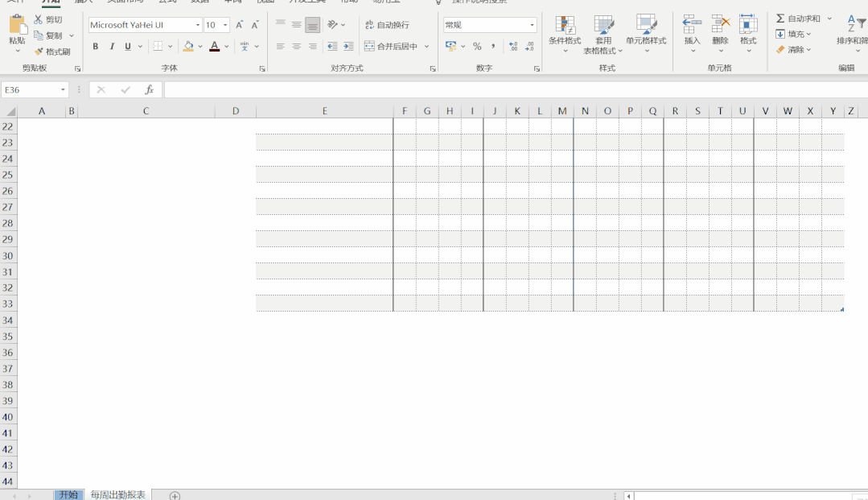Toggle Wrap Text (自动换行)
The height and width of the screenshot is (500, 868).
pyautogui.click(x=387, y=25)
